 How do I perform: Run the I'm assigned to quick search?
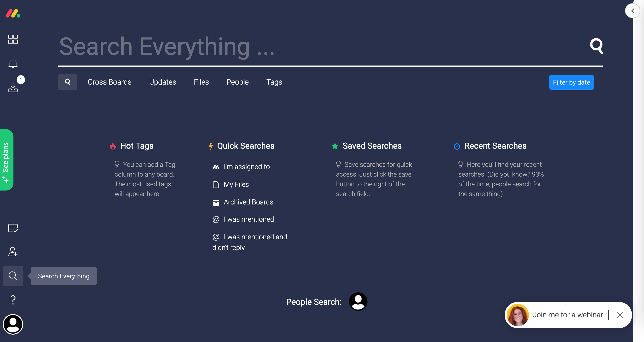point(246,167)
